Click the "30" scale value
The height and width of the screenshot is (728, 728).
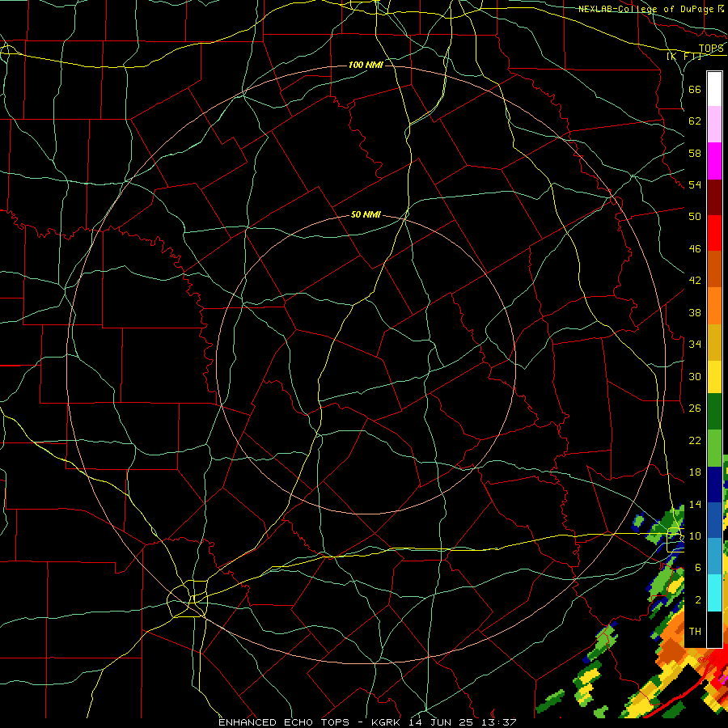pyautogui.click(x=695, y=376)
